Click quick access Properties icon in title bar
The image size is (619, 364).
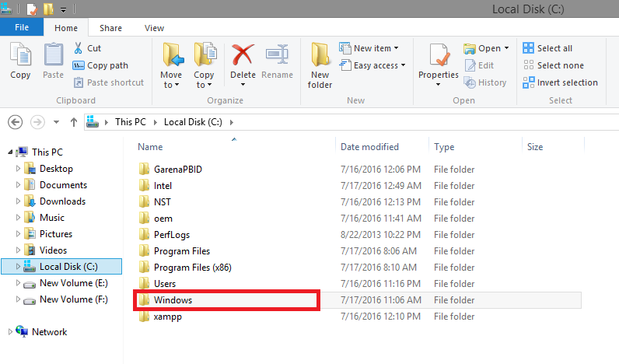(x=32, y=9)
